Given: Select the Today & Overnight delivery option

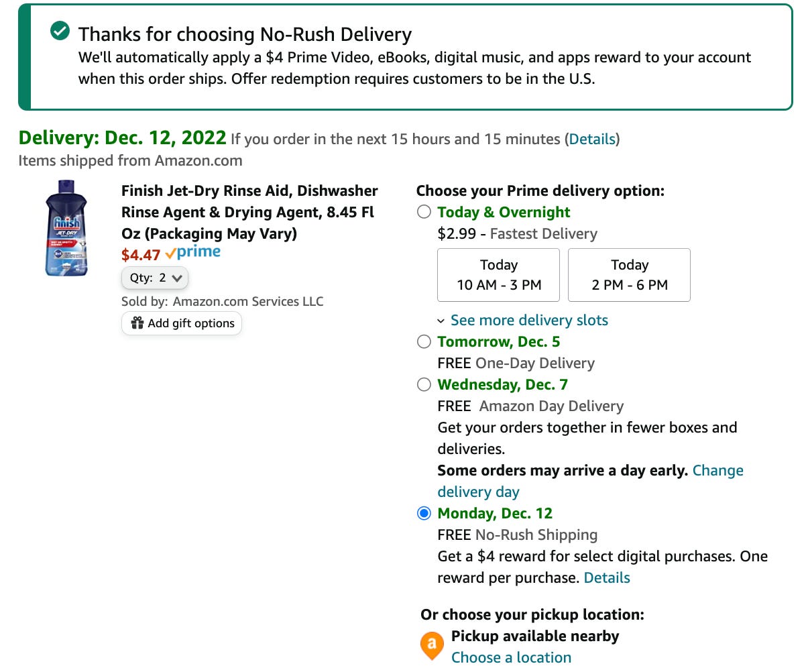Looking at the screenshot, I should pyautogui.click(x=424, y=211).
